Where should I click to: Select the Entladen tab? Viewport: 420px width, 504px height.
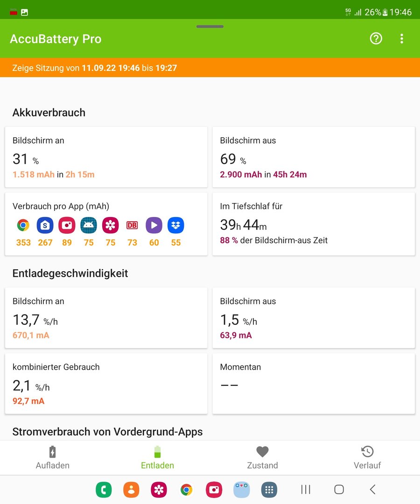tap(157, 457)
